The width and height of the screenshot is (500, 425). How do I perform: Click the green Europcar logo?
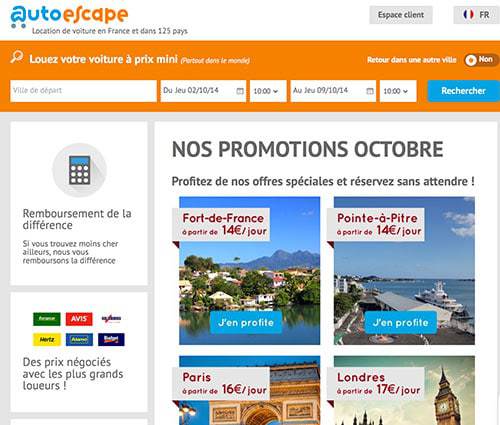[47, 319]
